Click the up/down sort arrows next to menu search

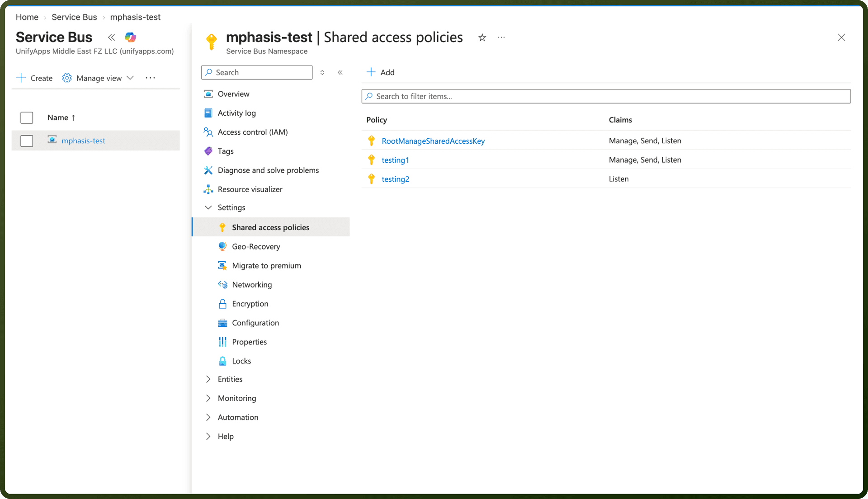coord(322,72)
